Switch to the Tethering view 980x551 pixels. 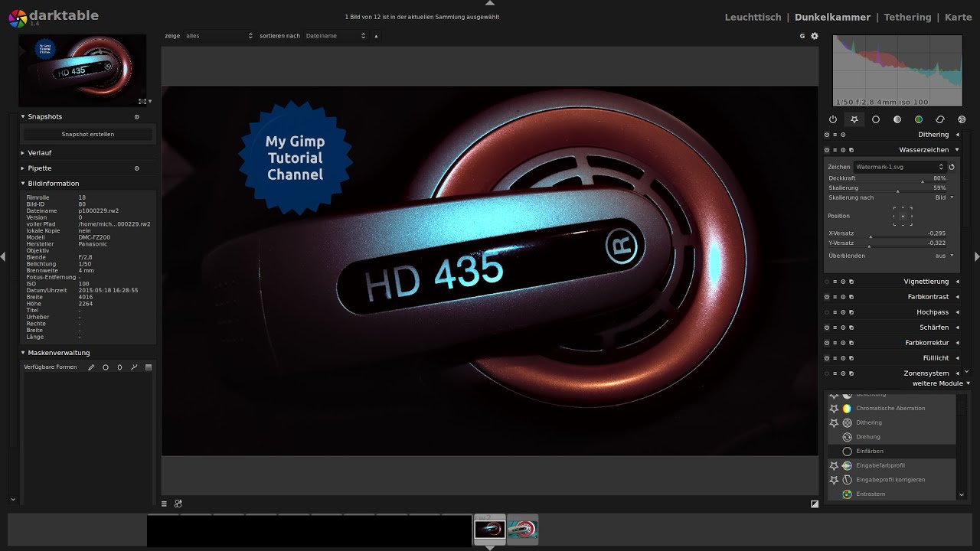[x=907, y=17]
